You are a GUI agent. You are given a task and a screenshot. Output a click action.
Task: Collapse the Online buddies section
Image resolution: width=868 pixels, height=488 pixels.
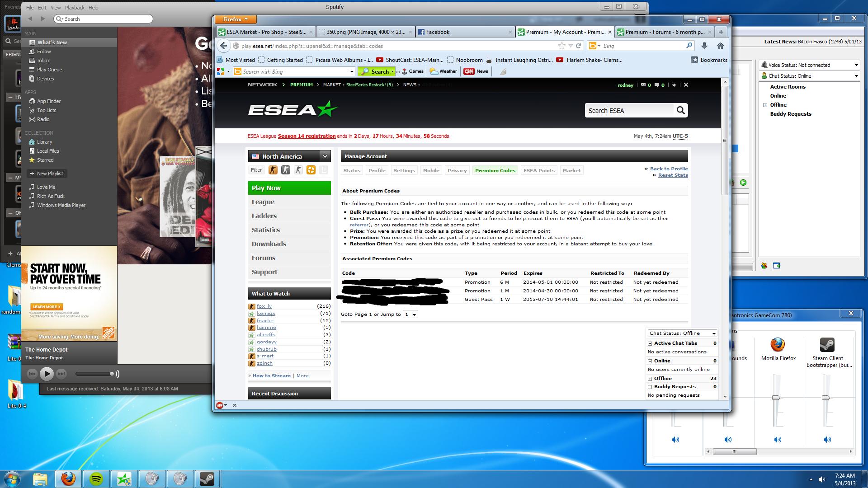click(x=650, y=361)
